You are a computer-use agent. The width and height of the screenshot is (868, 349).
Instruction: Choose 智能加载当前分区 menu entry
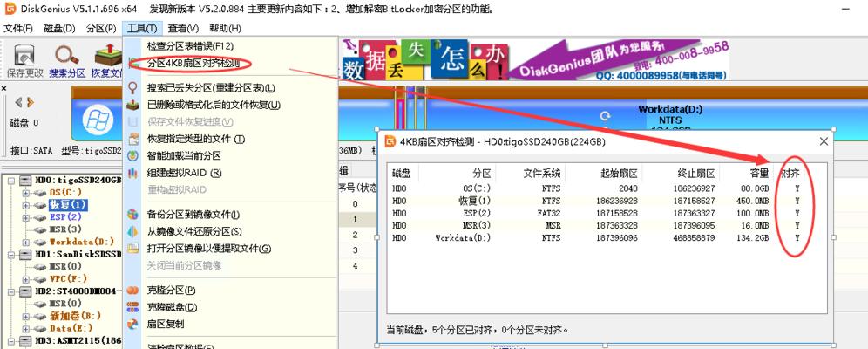[184, 155]
